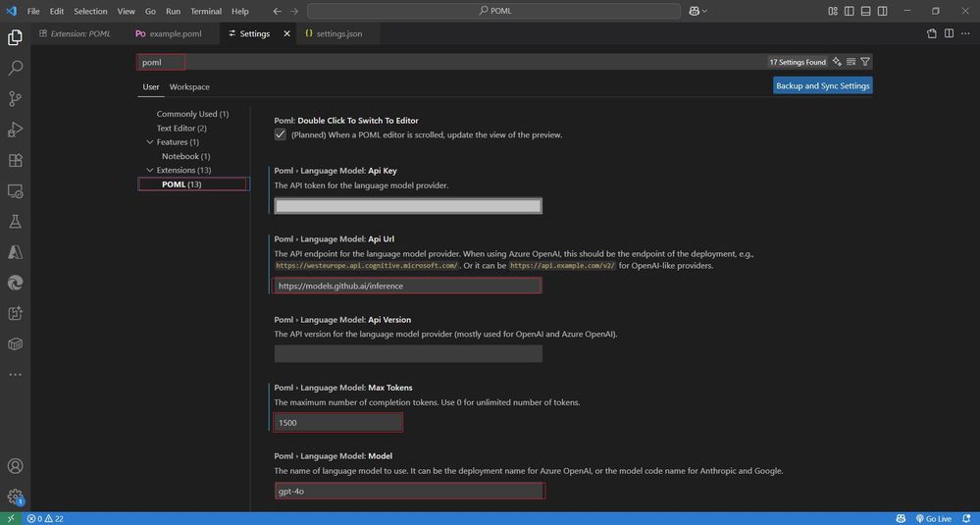
Task: Open the Terminal menu
Action: (206, 11)
